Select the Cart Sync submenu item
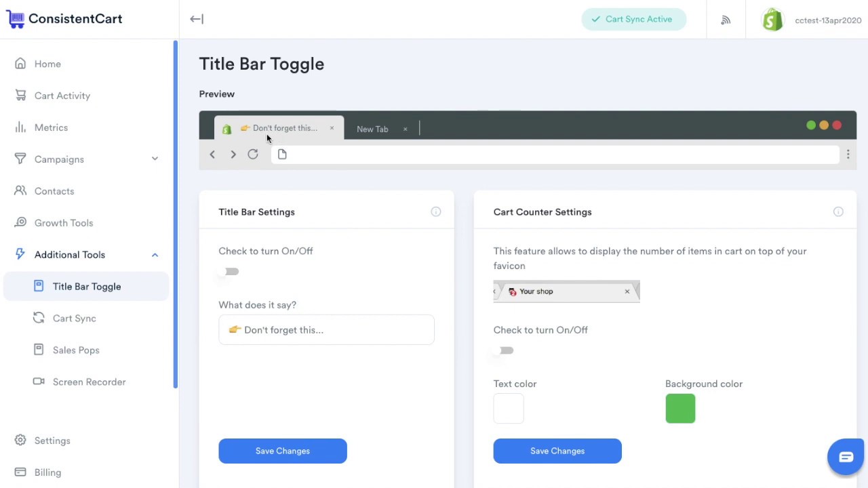This screenshot has height=488, width=868. click(75, 319)
